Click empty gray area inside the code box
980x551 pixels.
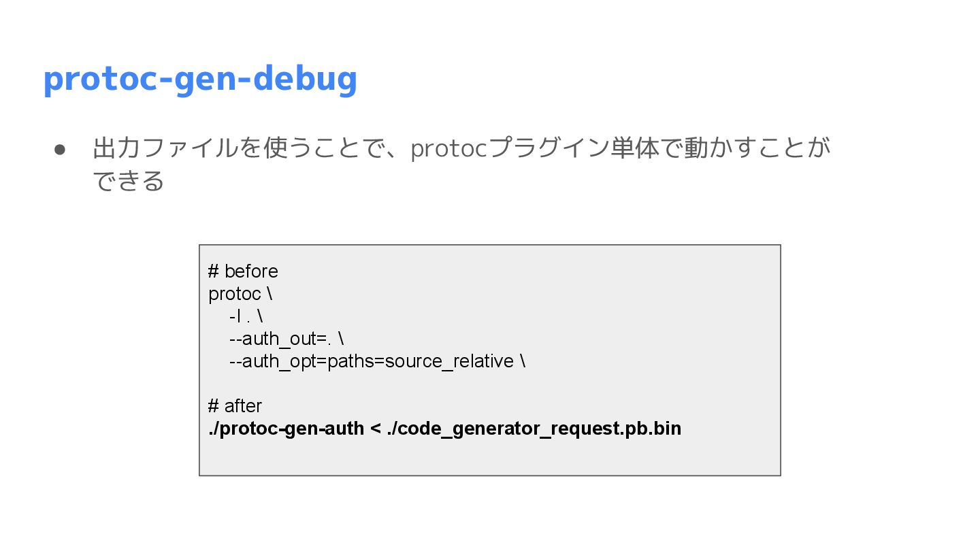(x=647, y=306)
